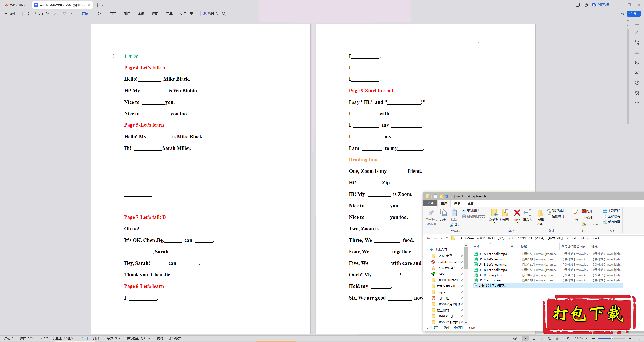Screen dimensions: 644x342
Task: Click the Print icon in the WPS toolbar
Action: tap(41, 14)
